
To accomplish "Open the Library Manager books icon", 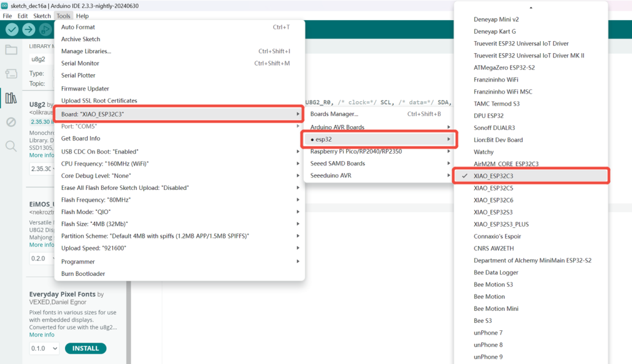I will pos(12,97).
